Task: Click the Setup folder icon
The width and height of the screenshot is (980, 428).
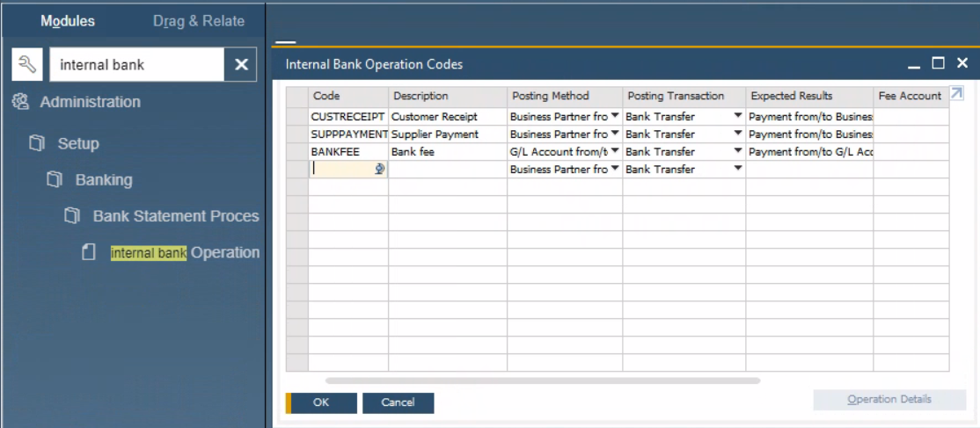Action: (37, 143)
